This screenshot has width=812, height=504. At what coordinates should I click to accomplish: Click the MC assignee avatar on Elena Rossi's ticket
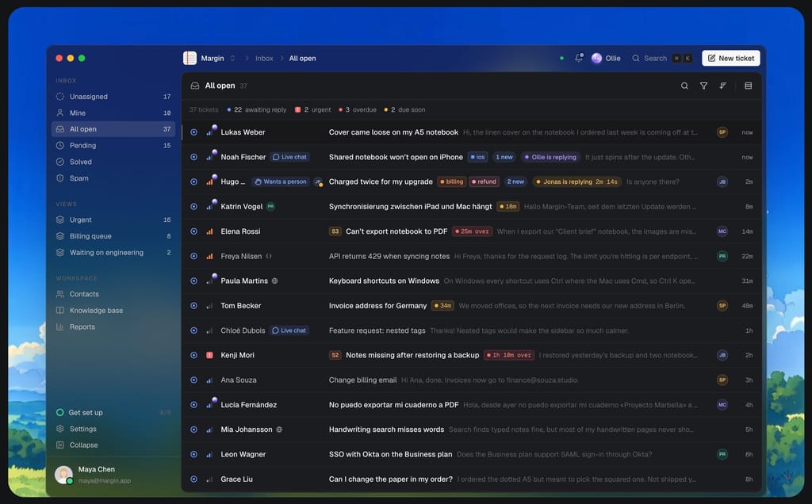[722, 231]
